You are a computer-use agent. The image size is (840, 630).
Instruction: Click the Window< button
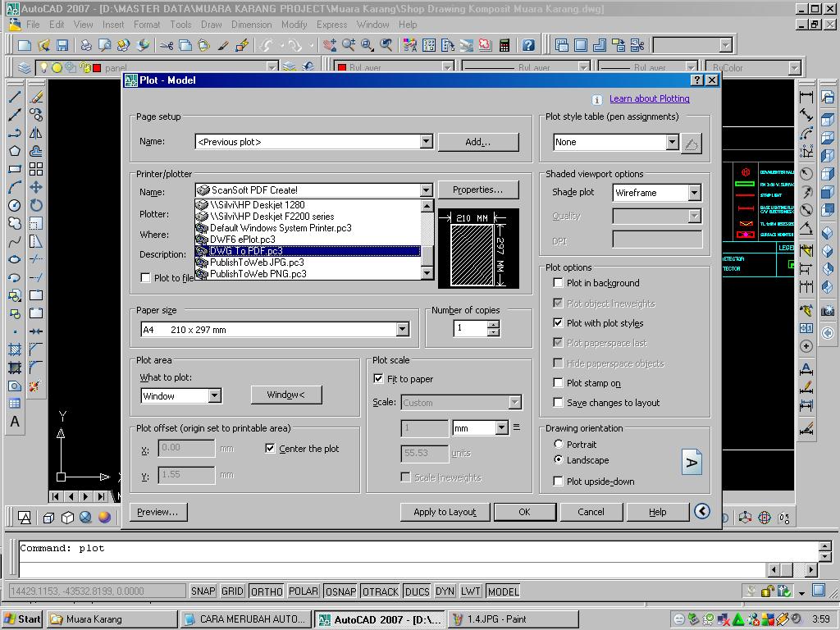point(286,395)
